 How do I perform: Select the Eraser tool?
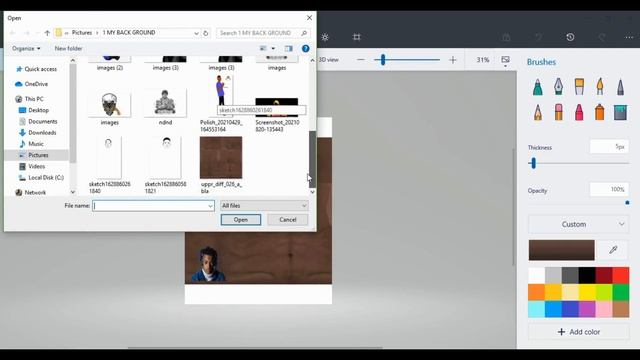coord(558,112)
